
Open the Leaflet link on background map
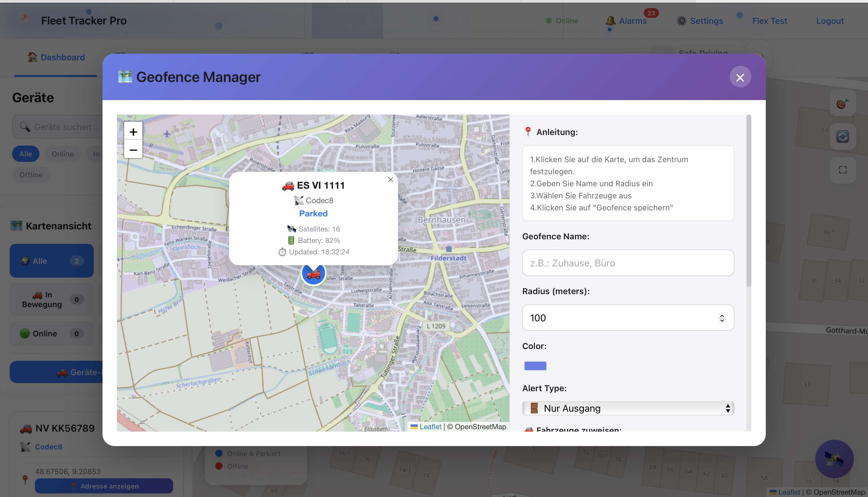pos(789,492)
